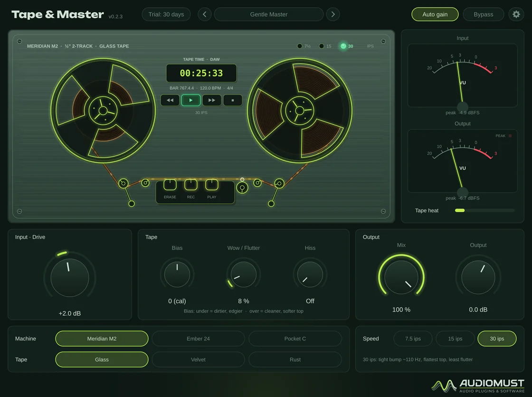Click the Output gain knob
The width and height of the screenshot is (532, 397).
[x=478, y=277]
